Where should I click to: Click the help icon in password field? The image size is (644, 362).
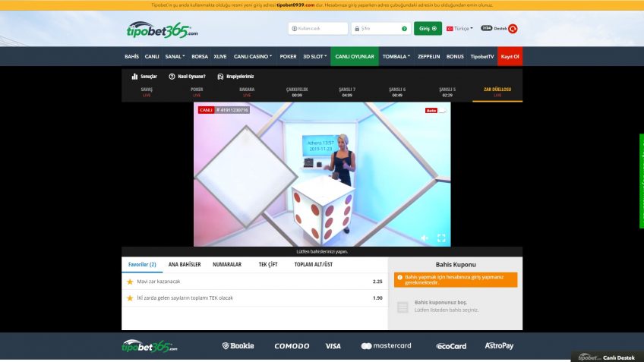point(404,29)
